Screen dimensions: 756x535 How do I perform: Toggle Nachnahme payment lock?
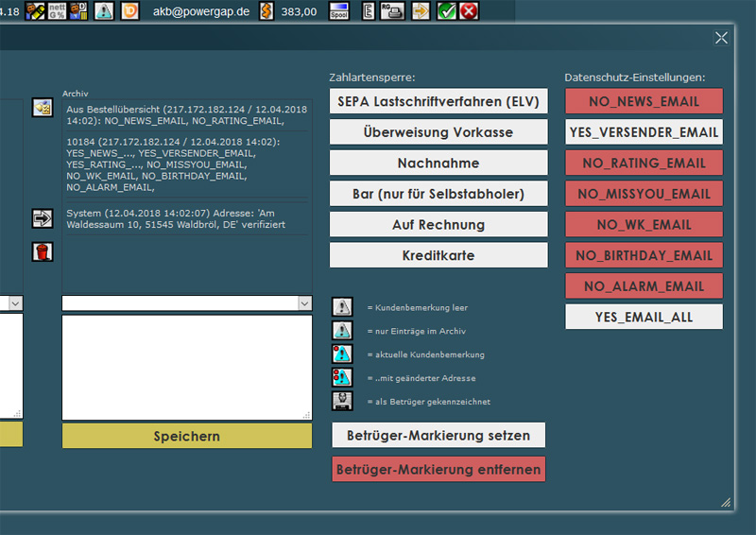(438, 164)
